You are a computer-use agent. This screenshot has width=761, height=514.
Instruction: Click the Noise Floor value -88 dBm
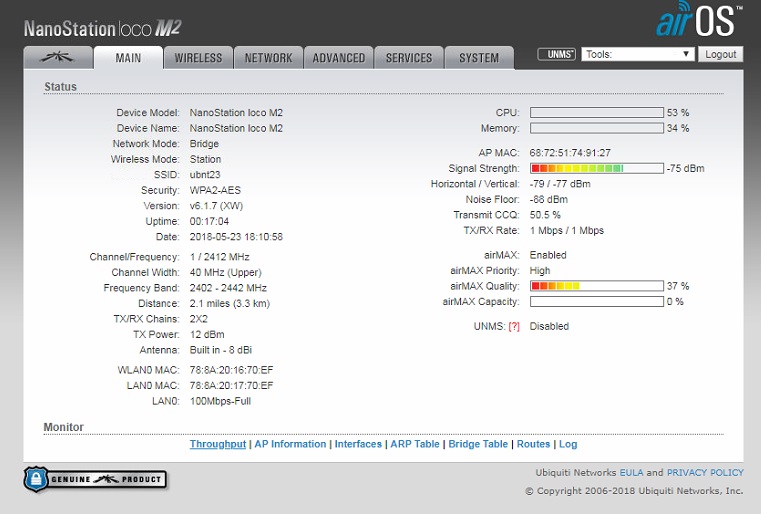point(548,199)
